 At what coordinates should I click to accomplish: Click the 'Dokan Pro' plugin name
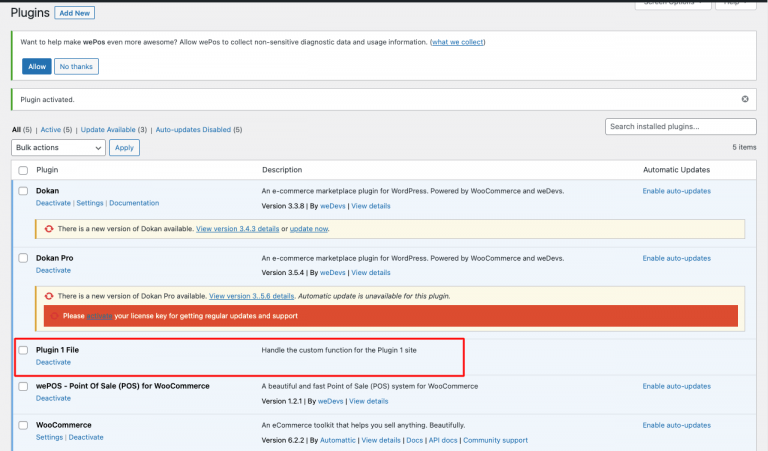tap(54, 258)
